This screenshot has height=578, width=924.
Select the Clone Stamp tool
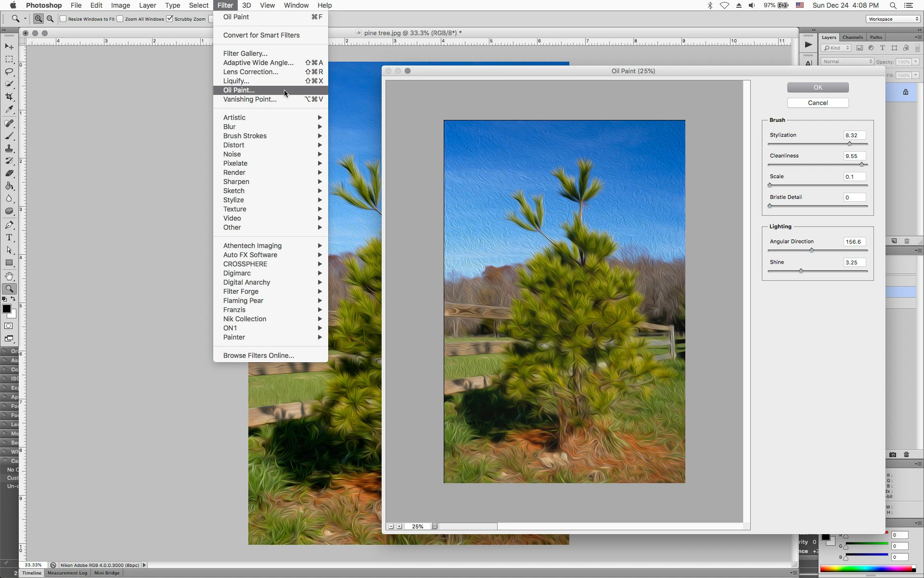point(9,149)
